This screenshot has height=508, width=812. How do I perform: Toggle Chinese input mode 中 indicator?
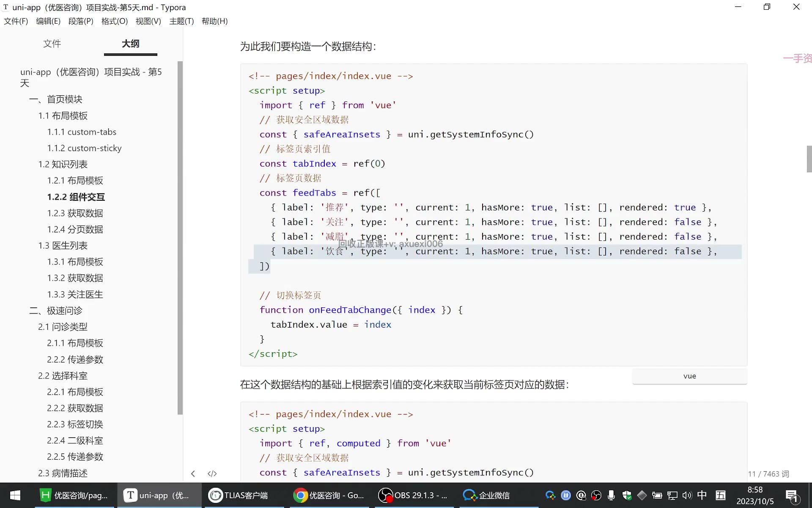click(x=702, y=495)
